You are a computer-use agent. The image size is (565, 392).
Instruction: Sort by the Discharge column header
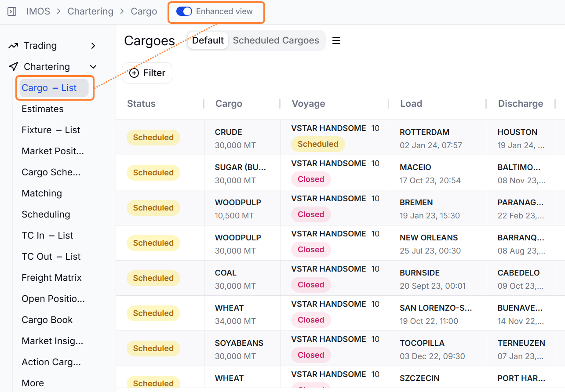click(x=521, y=104)
